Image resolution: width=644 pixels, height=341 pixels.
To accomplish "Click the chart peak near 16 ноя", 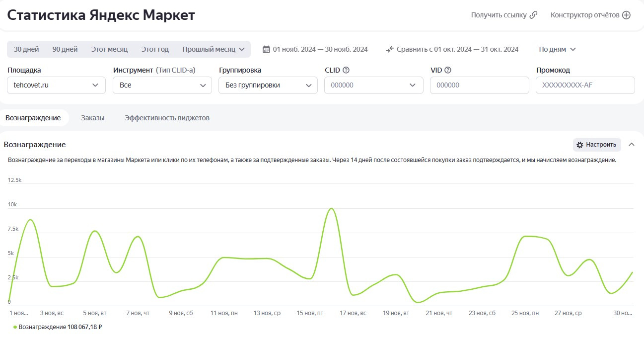I will [331, 209].
